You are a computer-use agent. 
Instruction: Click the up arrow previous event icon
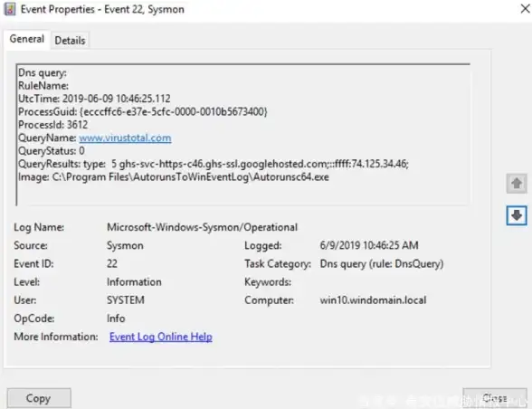pyautogui.click(x=517, y=184)
